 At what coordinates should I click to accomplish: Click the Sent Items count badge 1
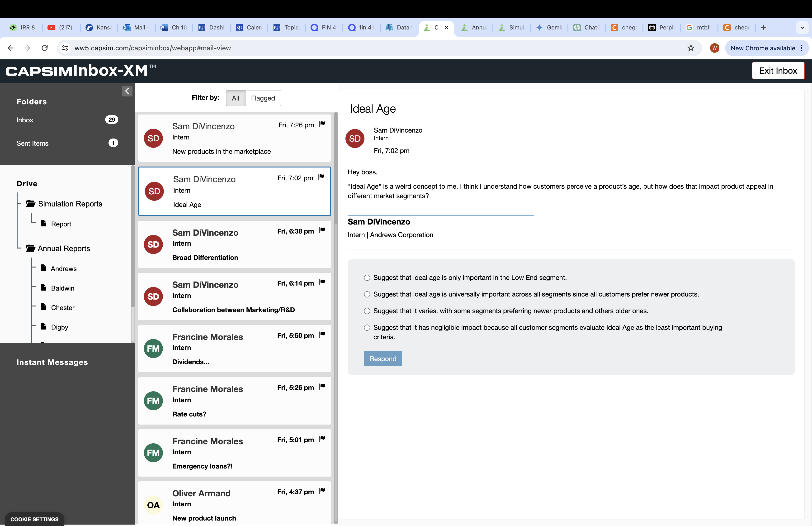[x=113, y=143]
